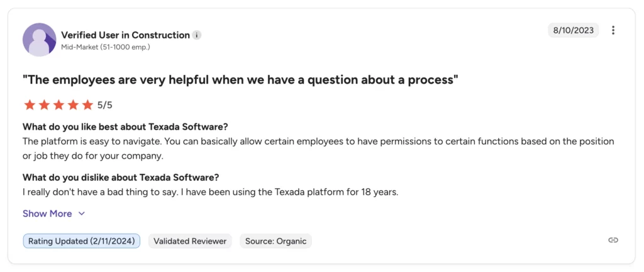Viewport: 644px width, 272px height.
Task: Click the second rating star
Action: coord(44,105)
